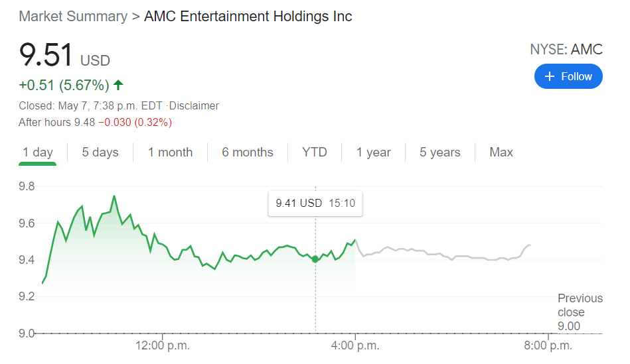Click the Previous close 9.00 label
Screen dimensions: 630x364
tap(571, 312)
